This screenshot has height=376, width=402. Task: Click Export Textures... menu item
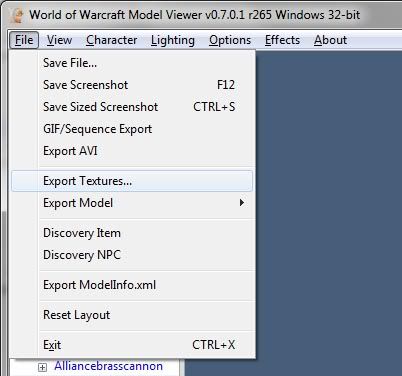[x=132, y=181]
